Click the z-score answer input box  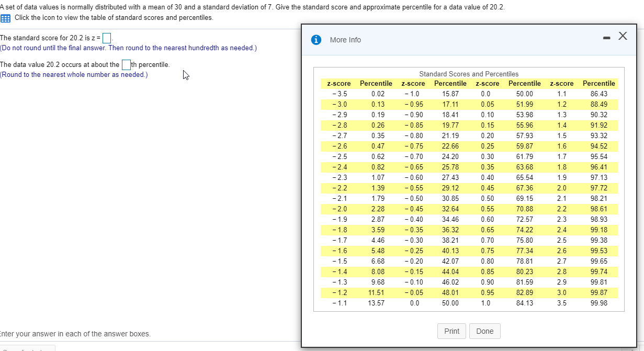click(x=107, y=37)
